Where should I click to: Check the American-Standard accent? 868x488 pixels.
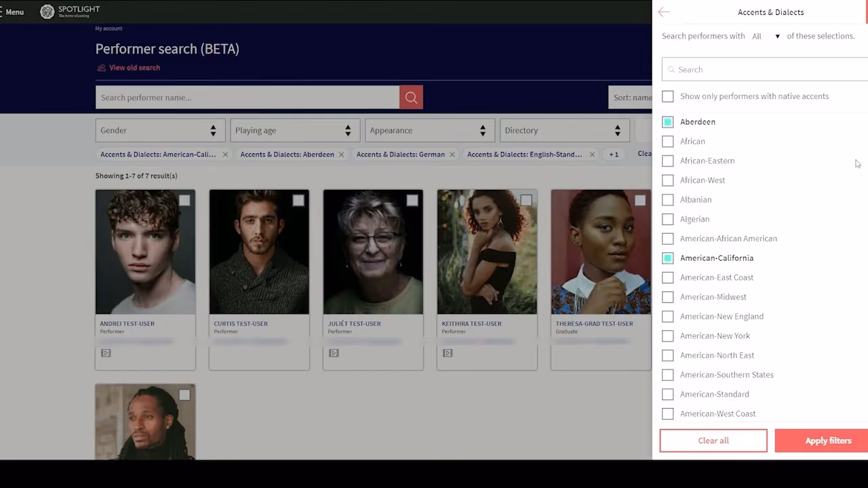(668, 394)
